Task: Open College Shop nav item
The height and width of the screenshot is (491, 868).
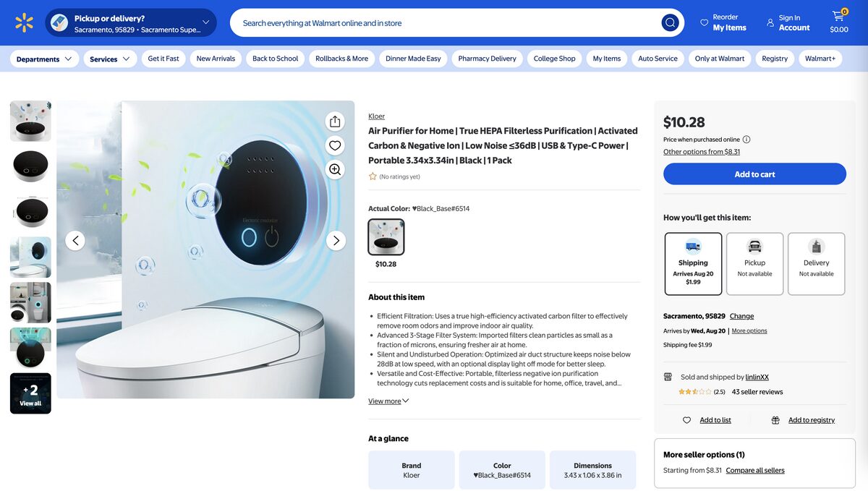Action: [555, 59]
